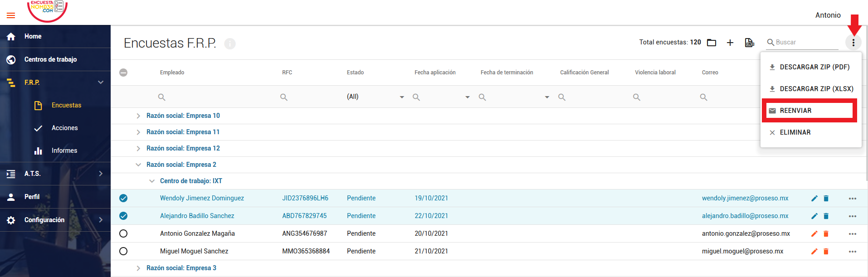This screenshot has width=868, height=277.
Task: Delete Miguel Moguel Sanchez trash icon
Action: (x=826, y=251)
